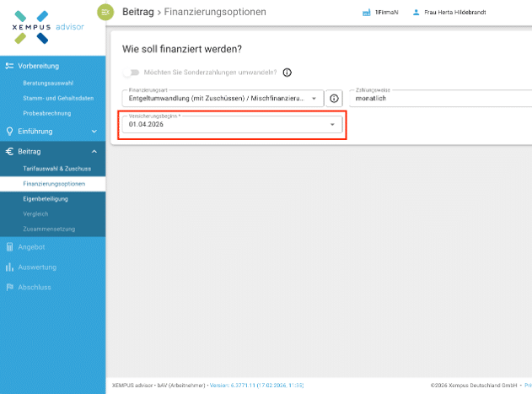This screenshot has width=532, height=394.
Task: Collapse the Beitrag section chevron
Action: pyautogui.click(x=94, y=151)
